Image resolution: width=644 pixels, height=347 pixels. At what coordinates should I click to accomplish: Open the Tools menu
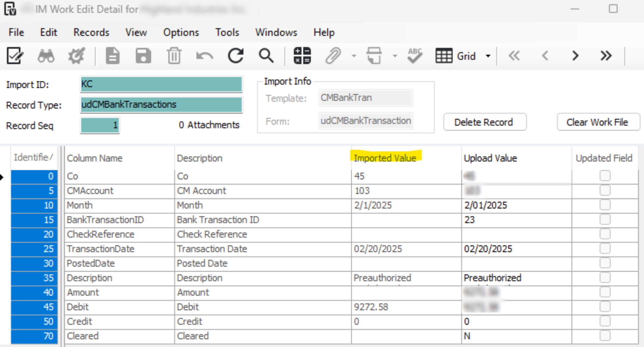click(x=227, y=32)
